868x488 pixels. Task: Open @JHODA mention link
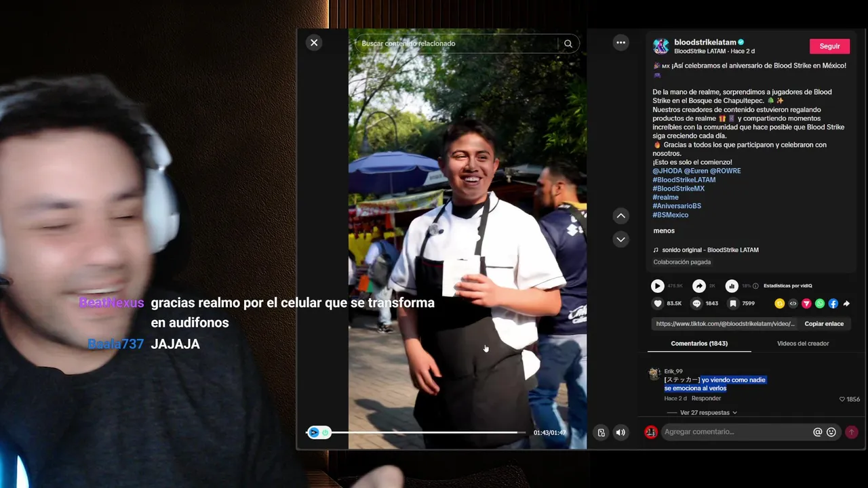coord(667,171)
